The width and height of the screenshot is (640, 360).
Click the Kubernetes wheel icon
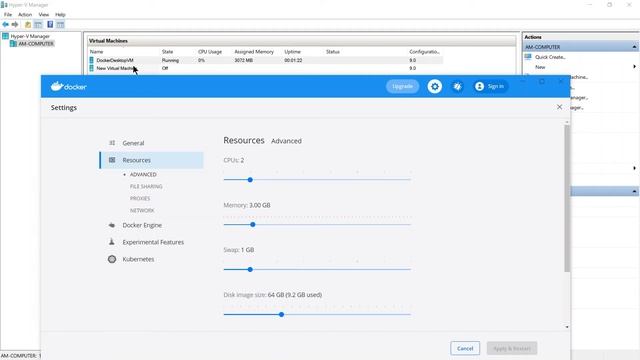click(x=112, y=259)
